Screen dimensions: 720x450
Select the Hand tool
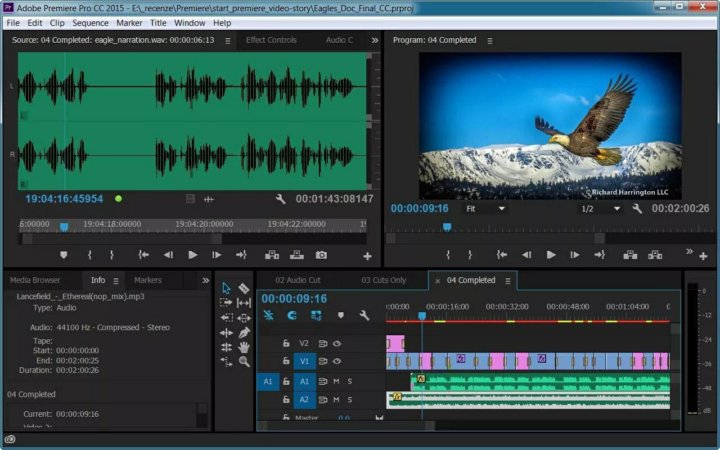[x=244, y=347]
